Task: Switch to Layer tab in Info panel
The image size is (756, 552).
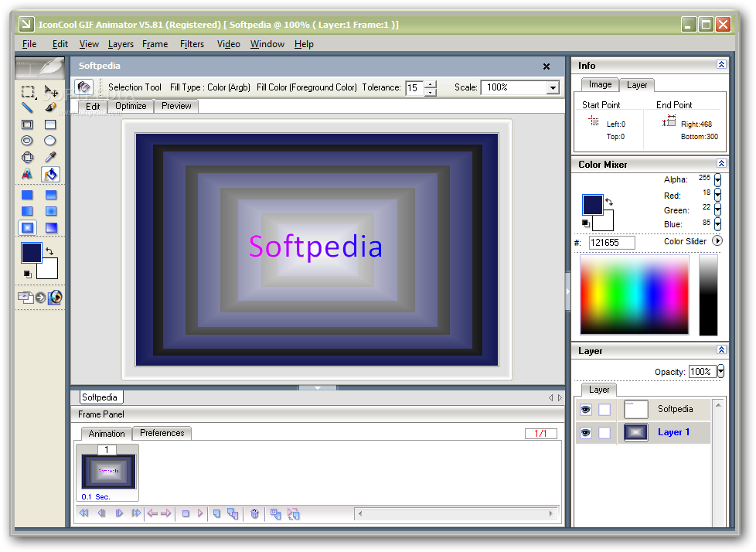Action: 637,85
